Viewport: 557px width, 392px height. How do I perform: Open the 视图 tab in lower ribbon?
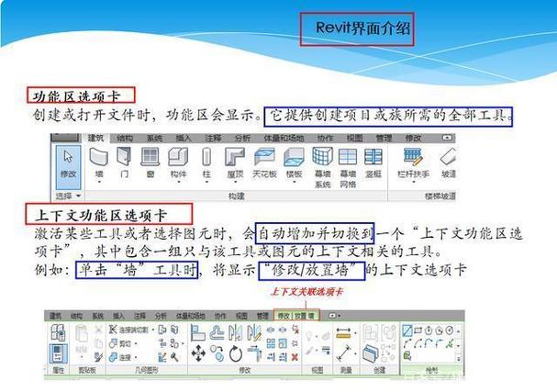[x=241, y=316]
